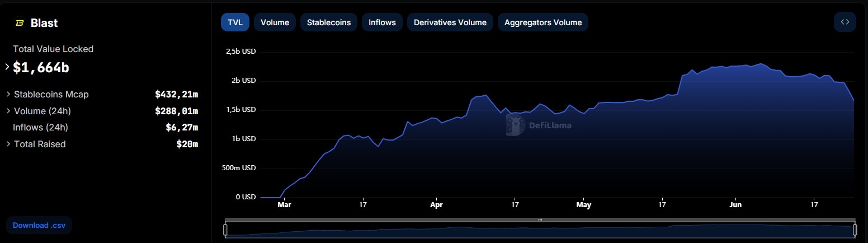
Task: Click the 0 USD axis label
Action: [x=246, y=197]
